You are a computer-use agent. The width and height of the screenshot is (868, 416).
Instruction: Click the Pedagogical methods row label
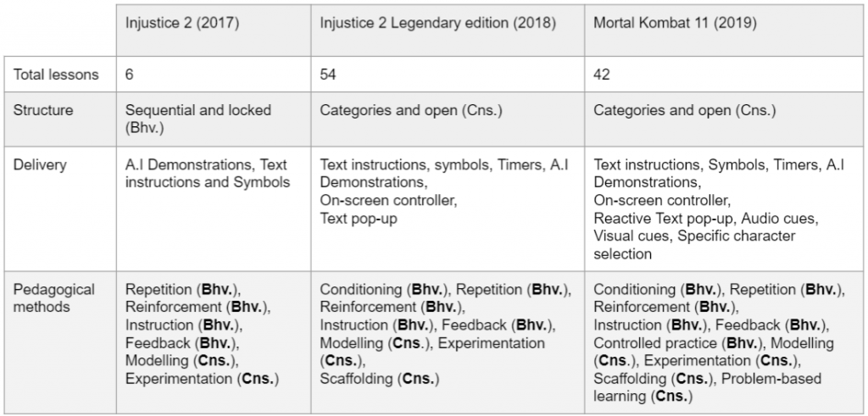tap(54, 298)
